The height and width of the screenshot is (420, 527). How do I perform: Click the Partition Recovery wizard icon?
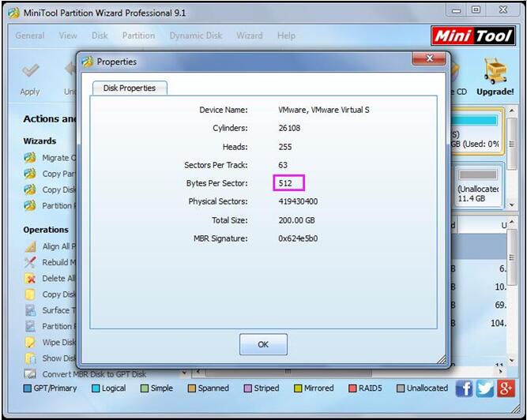[x=30, y=205]
